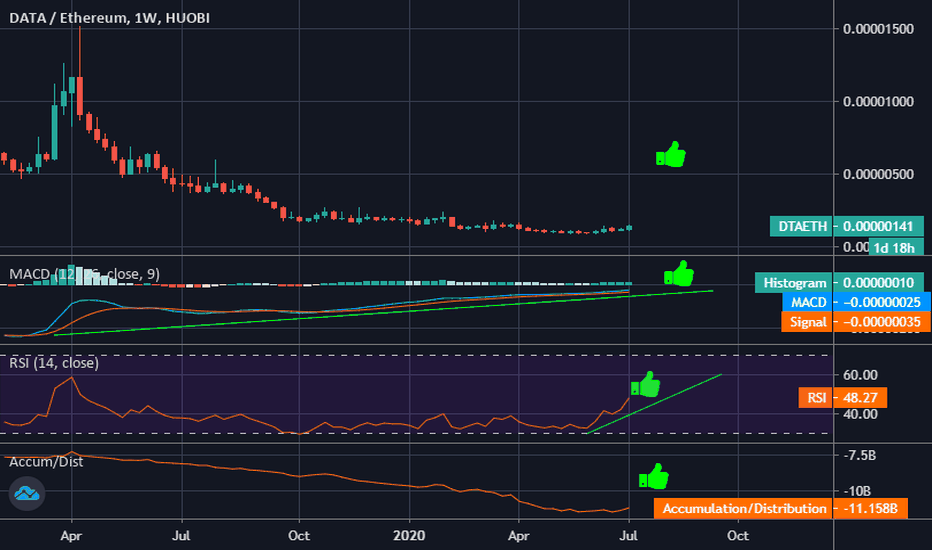Click the 0.00001500 price axis level
The image size is (932, 550).
point(878,29)
